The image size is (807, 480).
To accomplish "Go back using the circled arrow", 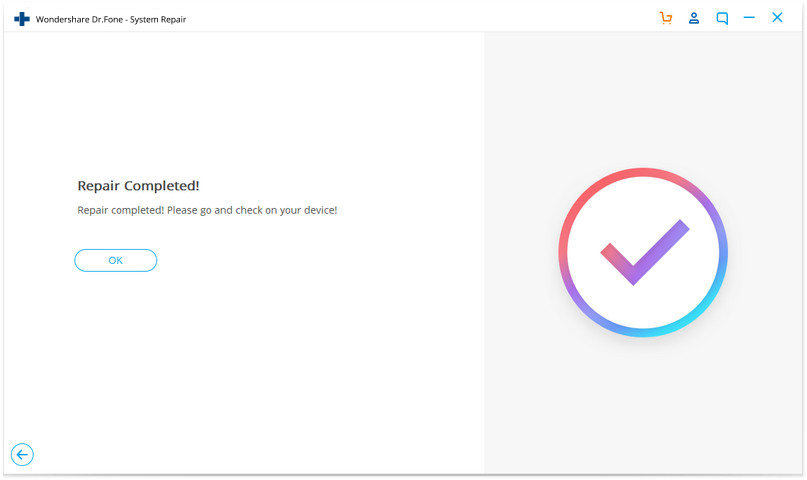I will point(22,454).
